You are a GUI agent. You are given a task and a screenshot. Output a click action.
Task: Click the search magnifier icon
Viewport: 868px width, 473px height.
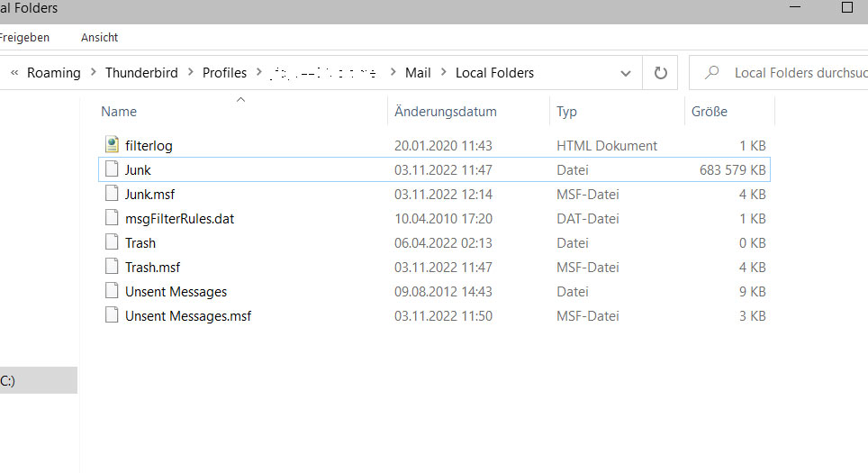pyautogui.click(x=712, y=73)
